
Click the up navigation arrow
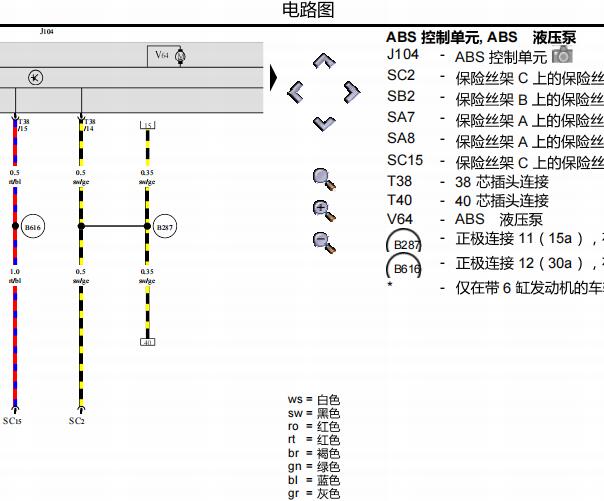pyautogui.click(x=324, y=61)
